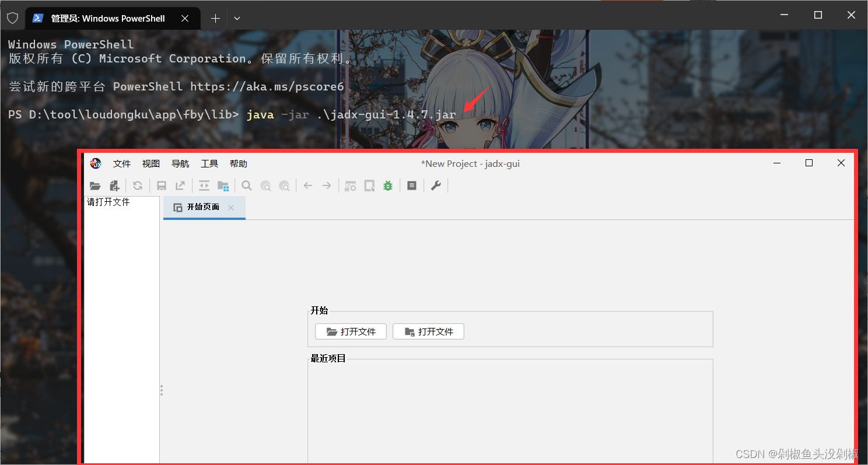The height and width of the screenshot is (465, 868).
Task: Open a new PowerShell terminal tab with plus
Action: click(215, 19)
